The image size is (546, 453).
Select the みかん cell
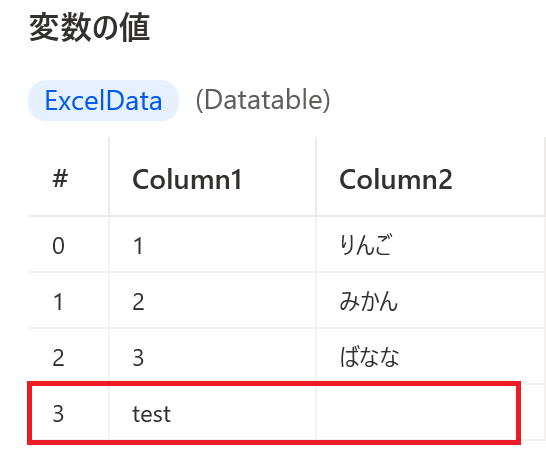[x=430, y=300]
